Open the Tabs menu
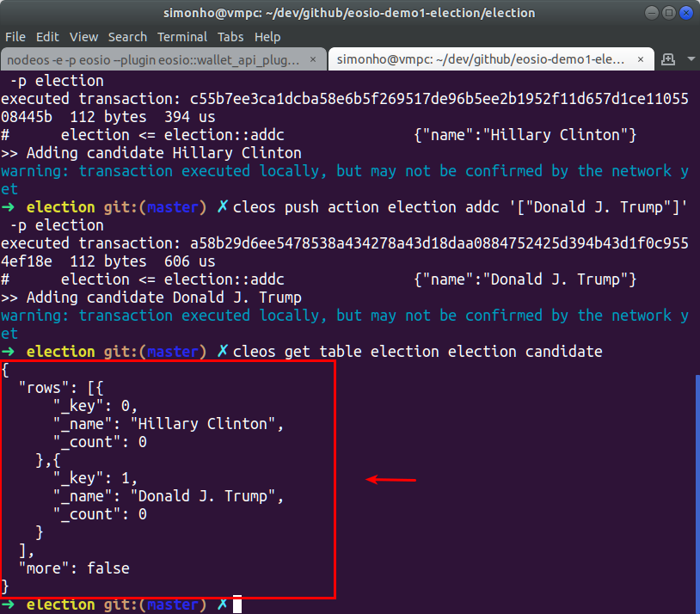Image resolution: width=700 pixels, height=614 pixels. [230, 37]
